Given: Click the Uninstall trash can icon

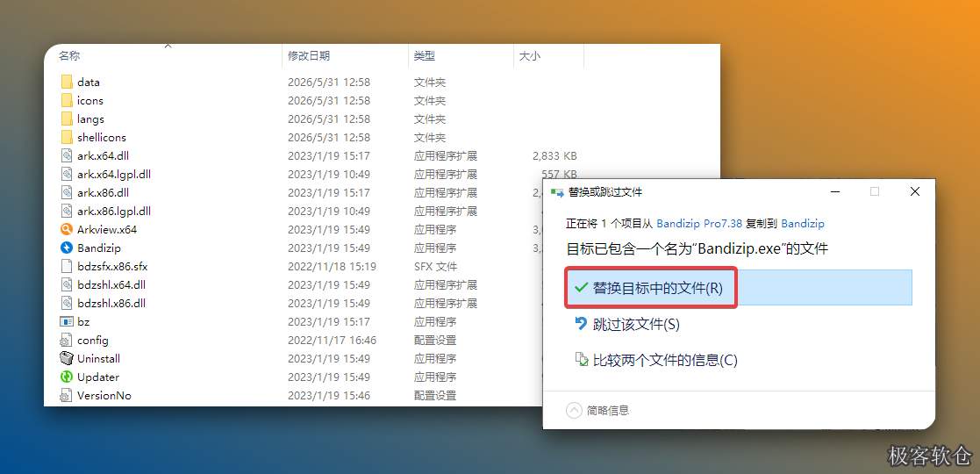Looking at the screenshot, I should pos(67,358).
